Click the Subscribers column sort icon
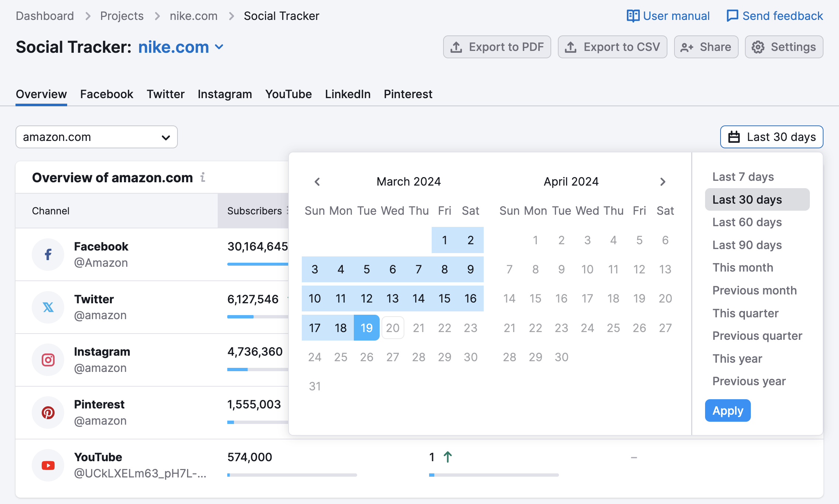 287,211
